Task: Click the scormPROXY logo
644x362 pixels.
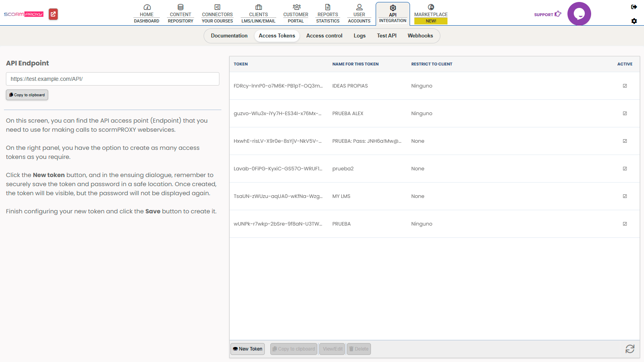Action: pyautogui.click(x=24, y=14)
